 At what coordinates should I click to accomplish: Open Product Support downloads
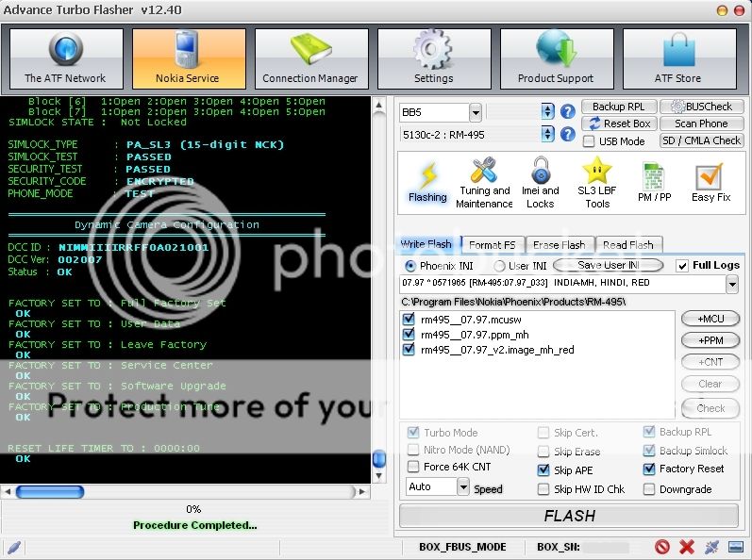[x=557, y=58]
